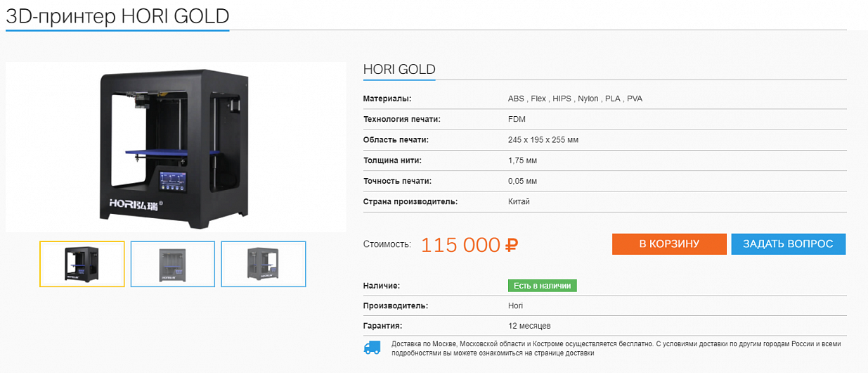Click the Наличие label
The height and width of the screenshot is (373, 868).
(382, 286)
